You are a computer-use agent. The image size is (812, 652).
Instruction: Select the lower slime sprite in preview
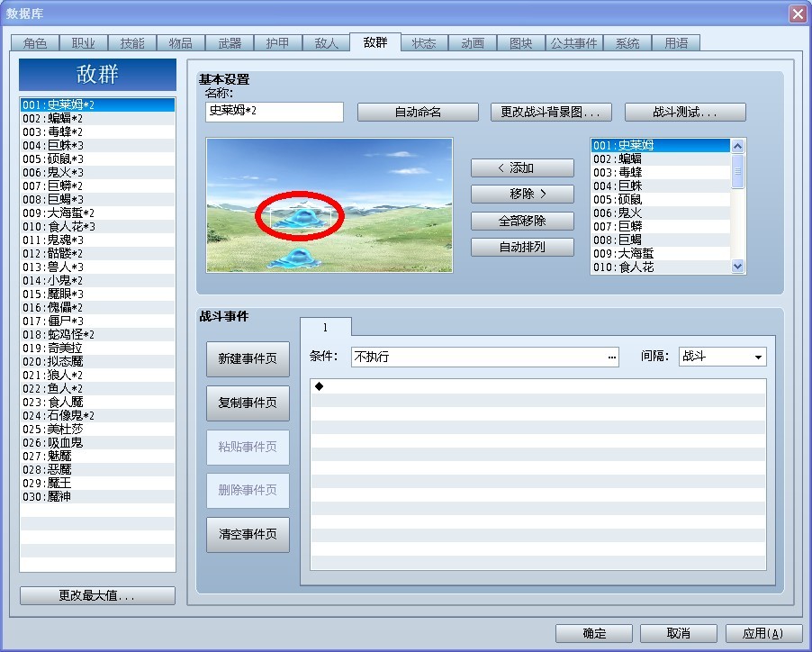click(295, 258)
